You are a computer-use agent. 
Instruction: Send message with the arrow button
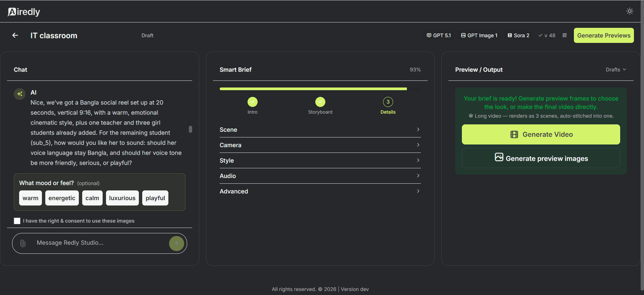pyautogui.click(x=176, y=243)
